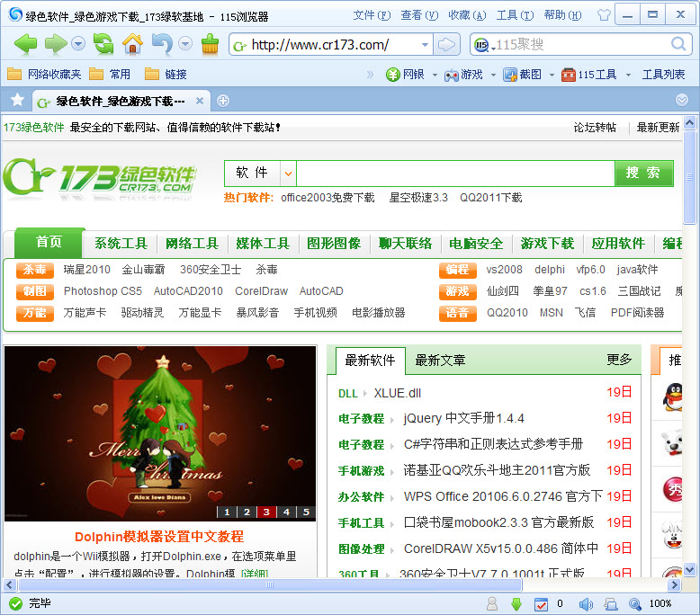The image size is (700, 615).
Task: Open the skin shirt icon in title bar
Action: (604, 15)
